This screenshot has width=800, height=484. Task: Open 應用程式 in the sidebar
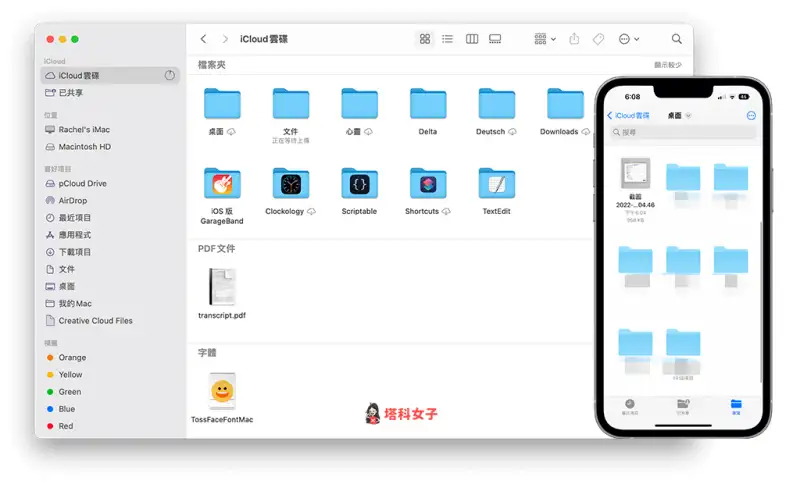[68, 235]
